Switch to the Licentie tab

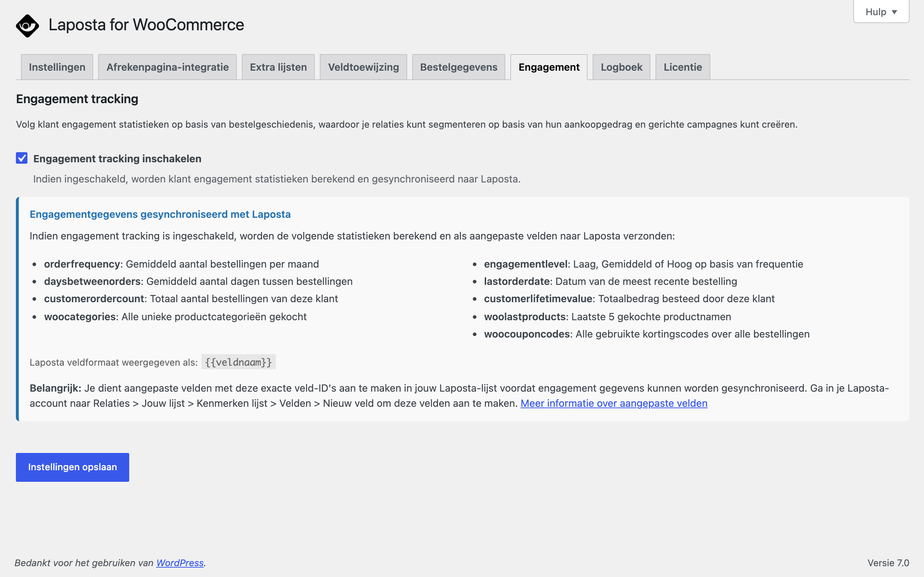(x=683, y=67)
